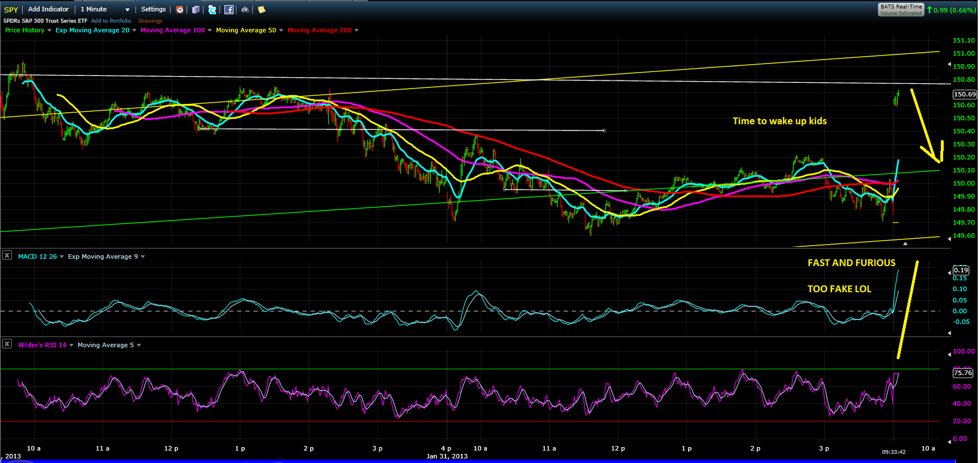Click the MACD value tag 0.19

961,270
